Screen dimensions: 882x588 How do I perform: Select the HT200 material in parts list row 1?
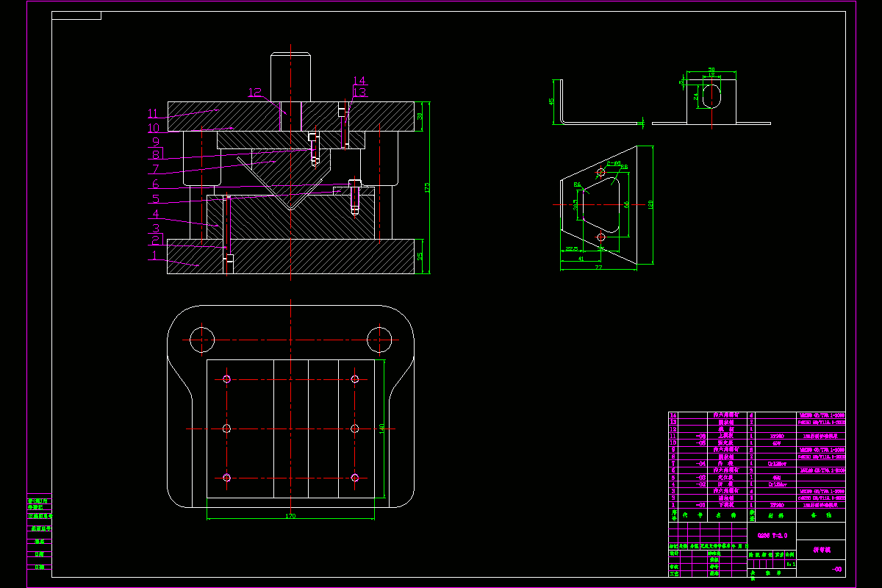778,505
